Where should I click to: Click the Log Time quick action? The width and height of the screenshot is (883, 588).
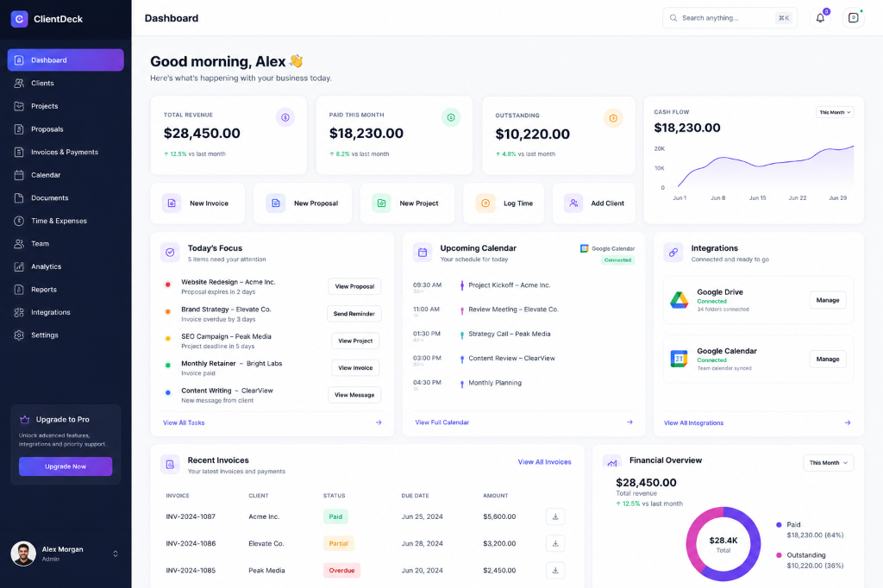(504, 203)
